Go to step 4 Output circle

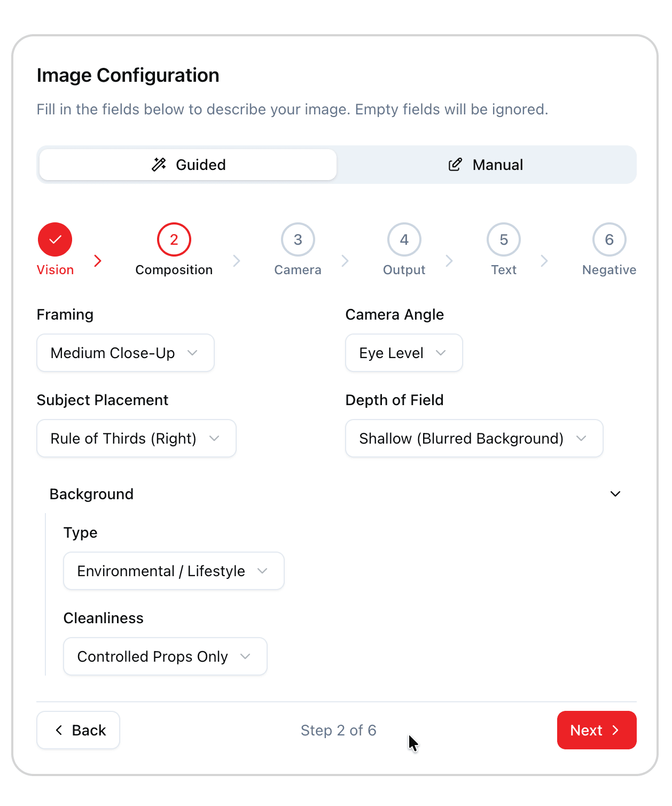coord(404,239)
